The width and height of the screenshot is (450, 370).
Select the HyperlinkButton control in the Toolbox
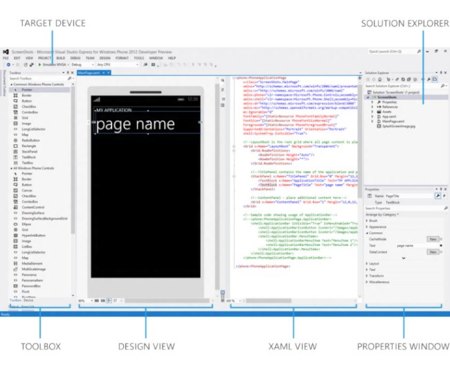pyautogui.click(x=33, y=235)
